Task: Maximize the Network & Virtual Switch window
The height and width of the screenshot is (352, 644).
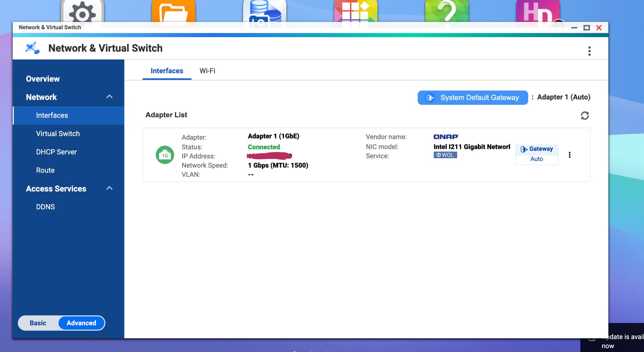Action: coord(586,28)
